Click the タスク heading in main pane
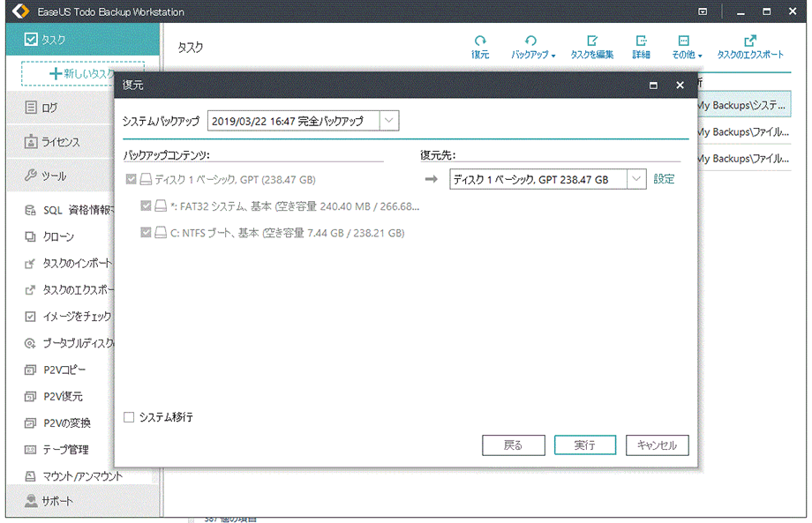812x523 pixels. point(191,48)
